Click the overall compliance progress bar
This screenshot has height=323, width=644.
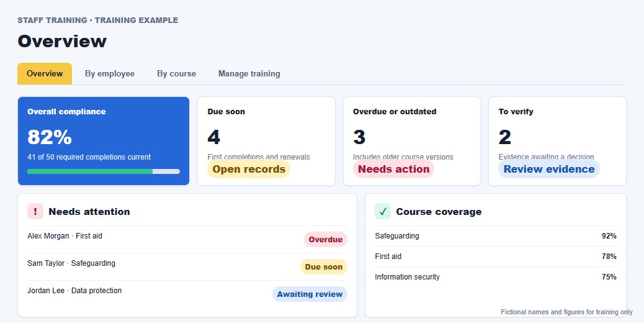coord(104,171)
